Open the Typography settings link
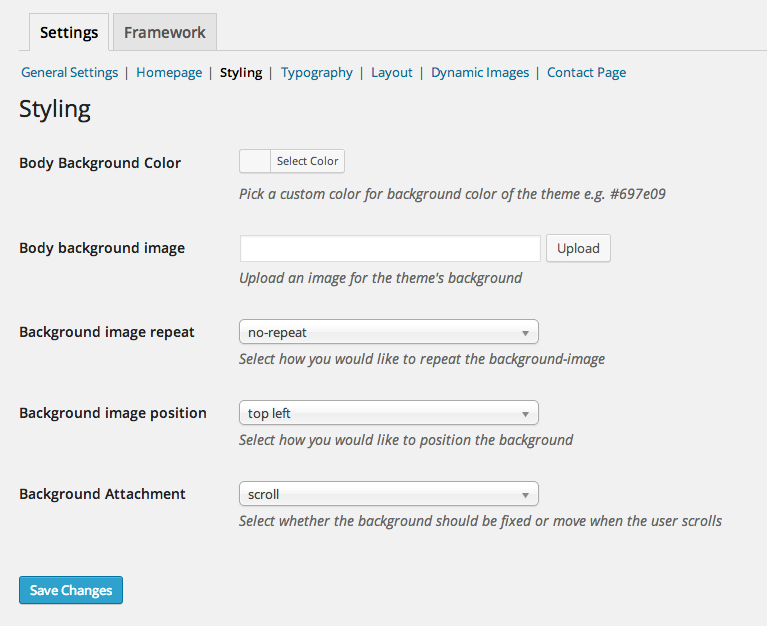This screenshot has width=767, height=626. click(x=316, y=72)
